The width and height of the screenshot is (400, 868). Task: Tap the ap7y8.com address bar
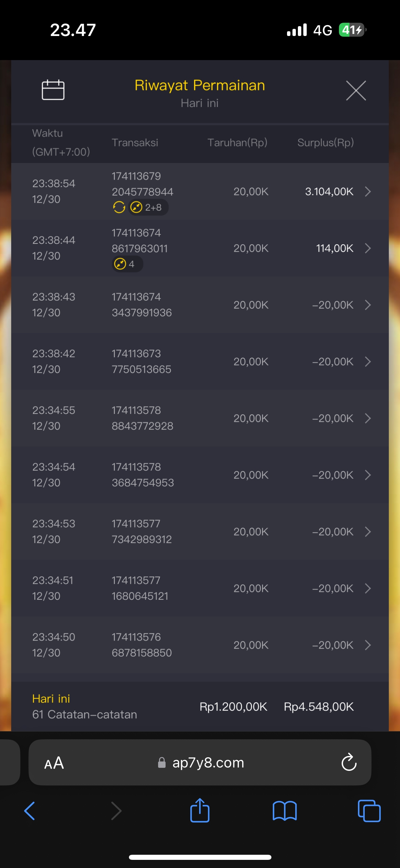(x=208, y=763)
